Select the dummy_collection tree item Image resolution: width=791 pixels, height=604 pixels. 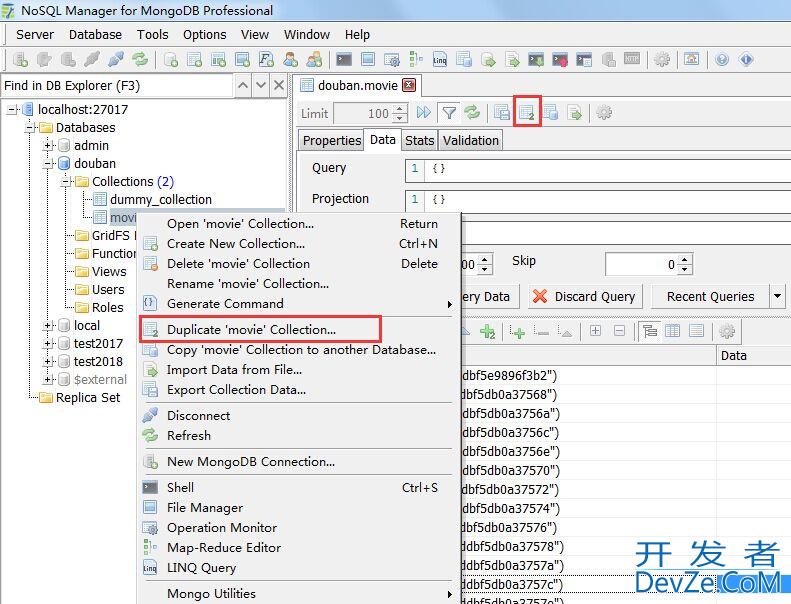pyautogui.click(x=160, y=200)
